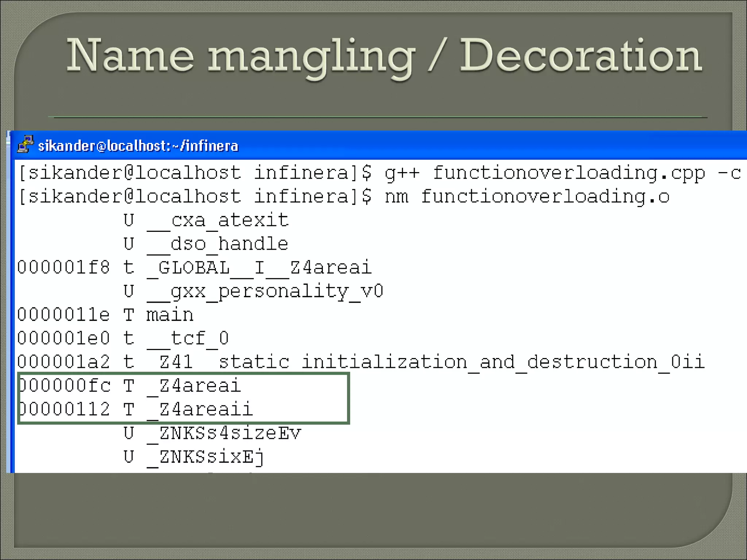
Task: Click the highlighted _Z4areai symbol
Action: click(194, 386)
